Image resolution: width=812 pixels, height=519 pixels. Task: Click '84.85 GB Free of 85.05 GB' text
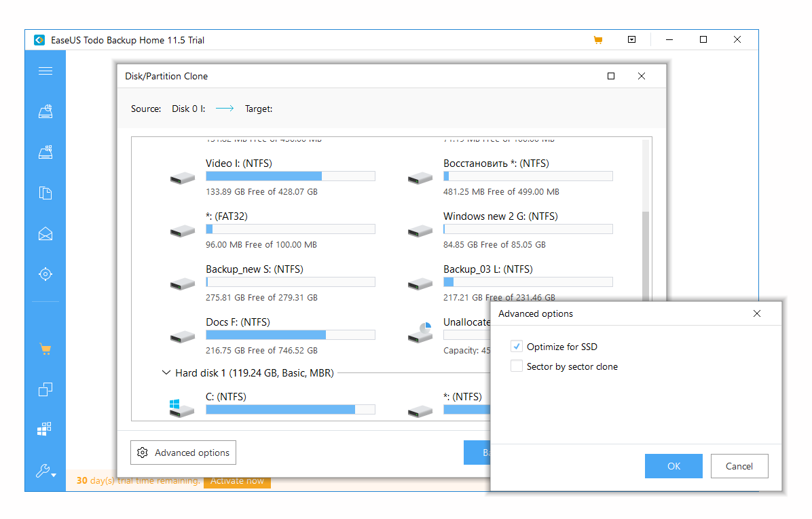click(494, 245)
